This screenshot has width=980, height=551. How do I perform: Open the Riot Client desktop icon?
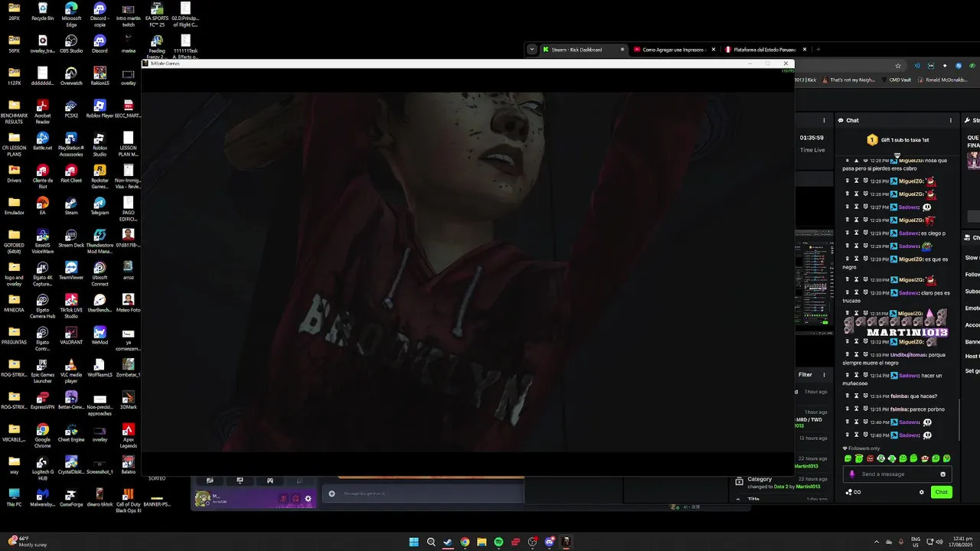[71, 174]
